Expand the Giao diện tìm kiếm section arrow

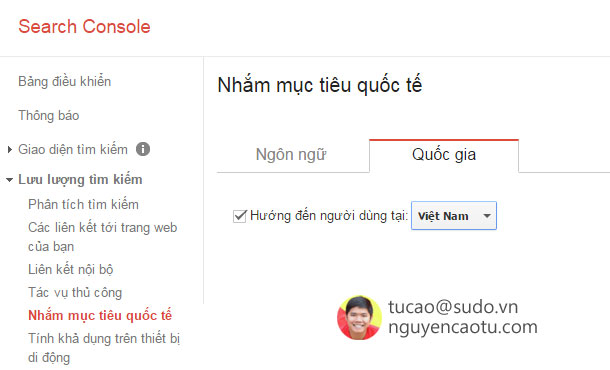click(x=10, y=149)
